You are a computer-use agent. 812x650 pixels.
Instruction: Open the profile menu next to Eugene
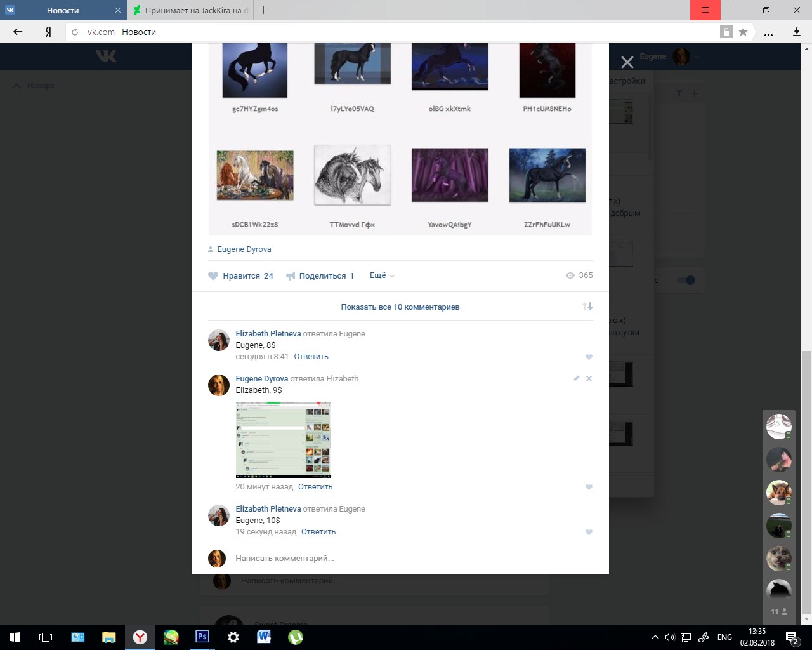[x=697, y=57]
